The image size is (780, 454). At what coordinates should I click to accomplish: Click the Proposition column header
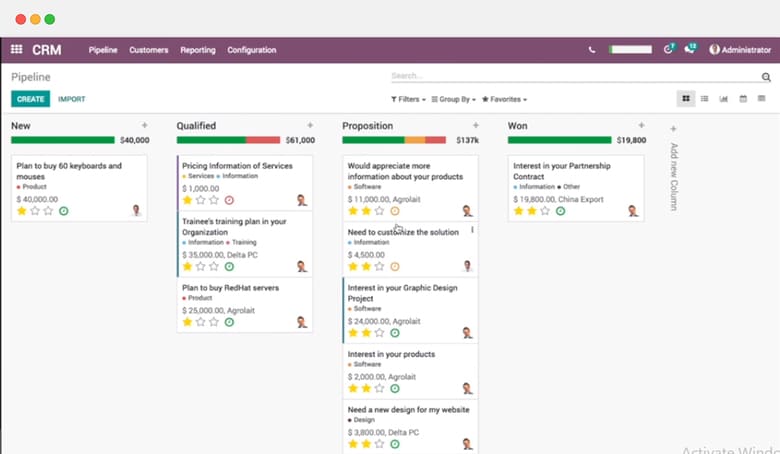click(367, 126)
